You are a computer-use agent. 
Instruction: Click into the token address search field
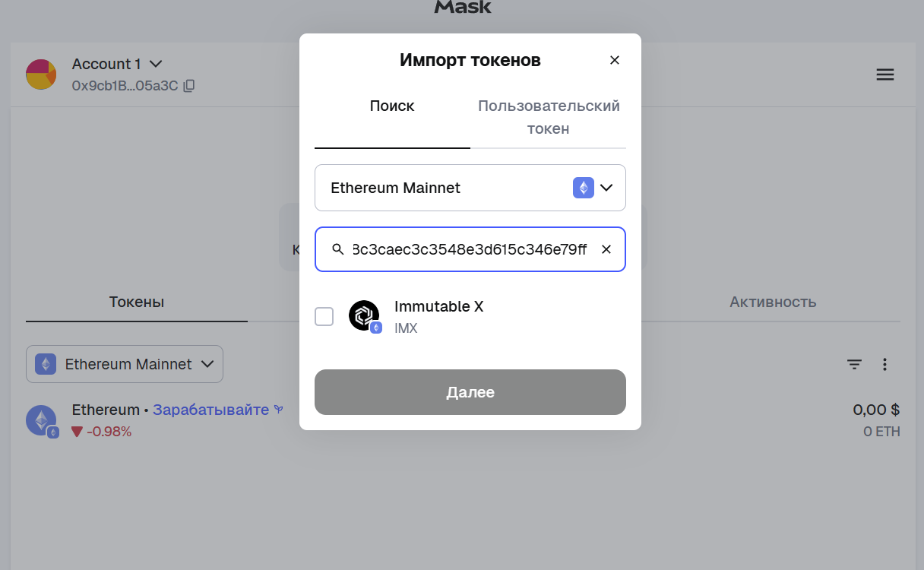click(470, 249)
